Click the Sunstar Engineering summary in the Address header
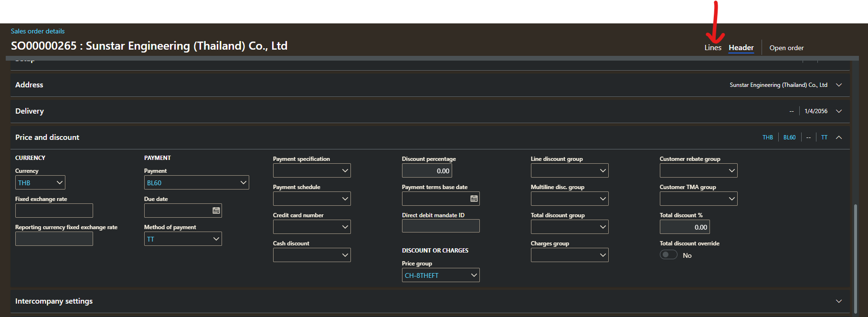This screenshot has height=317, width=868. tap(778, 85)
